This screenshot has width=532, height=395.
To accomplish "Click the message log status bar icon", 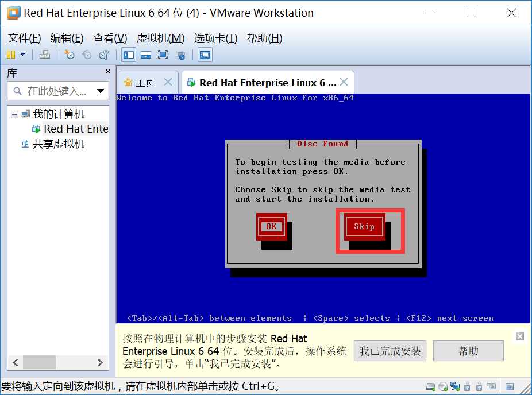I will (x=510, y=386).
